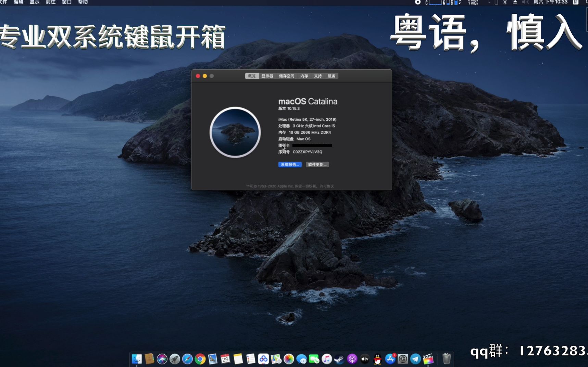Open Final Cut Pro in dock

[428, 359]
